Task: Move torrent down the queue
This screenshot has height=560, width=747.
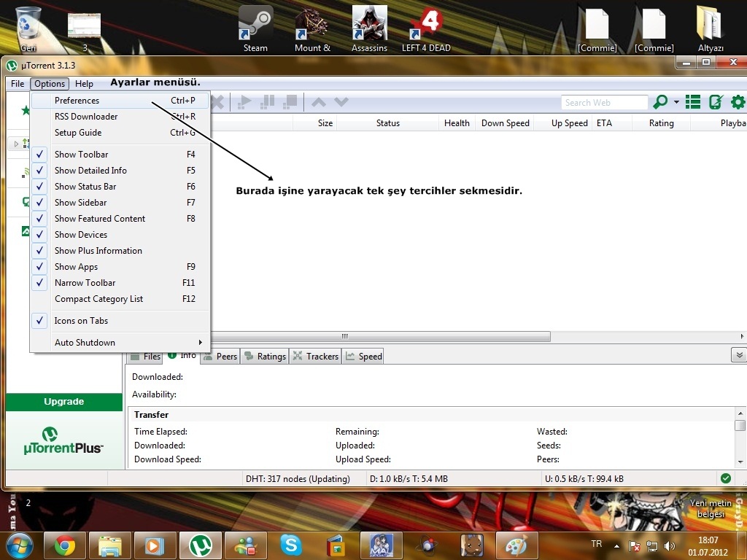Action: [341, 102]
